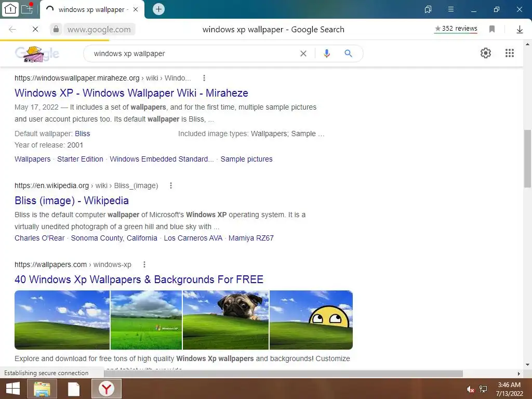Open options for the miraheze.org result
The height and width of the screenshot is (399, 532).
point(204,78)
